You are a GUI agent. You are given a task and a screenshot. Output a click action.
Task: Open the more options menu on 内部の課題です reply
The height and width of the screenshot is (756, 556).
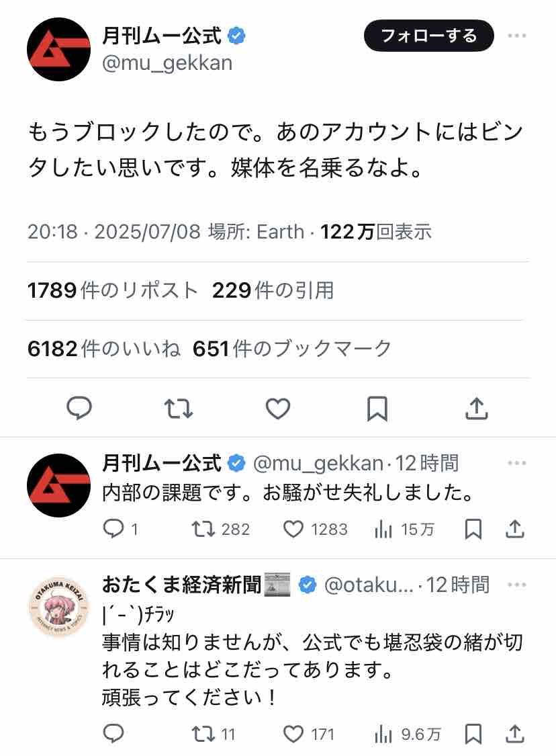[x=517, y=463]
